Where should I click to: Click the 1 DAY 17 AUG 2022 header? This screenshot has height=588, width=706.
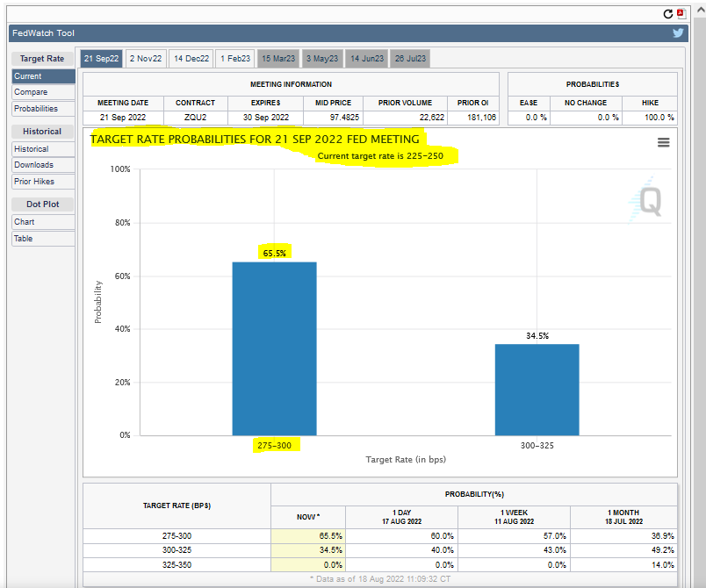click(x=401, y=517)
